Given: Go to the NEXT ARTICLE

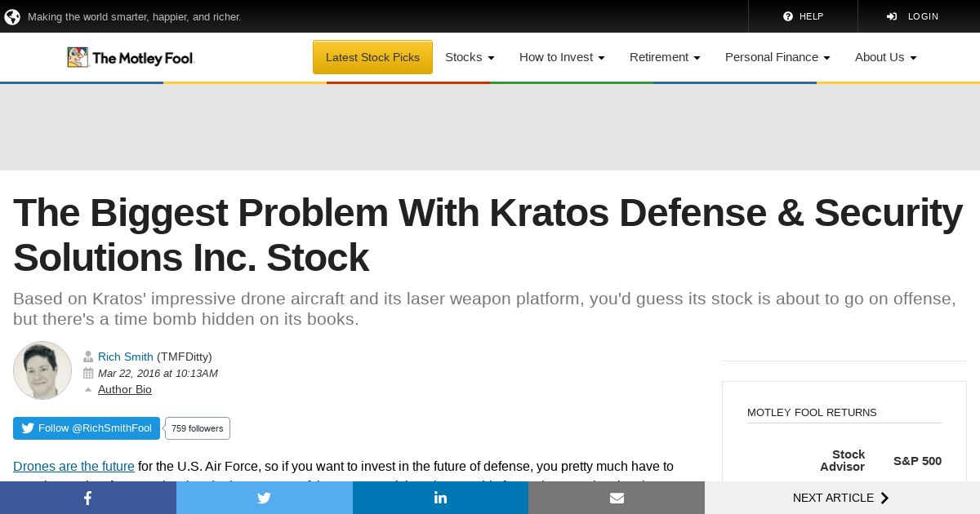Looking at the screenshot, I should [x=842, y=498].
